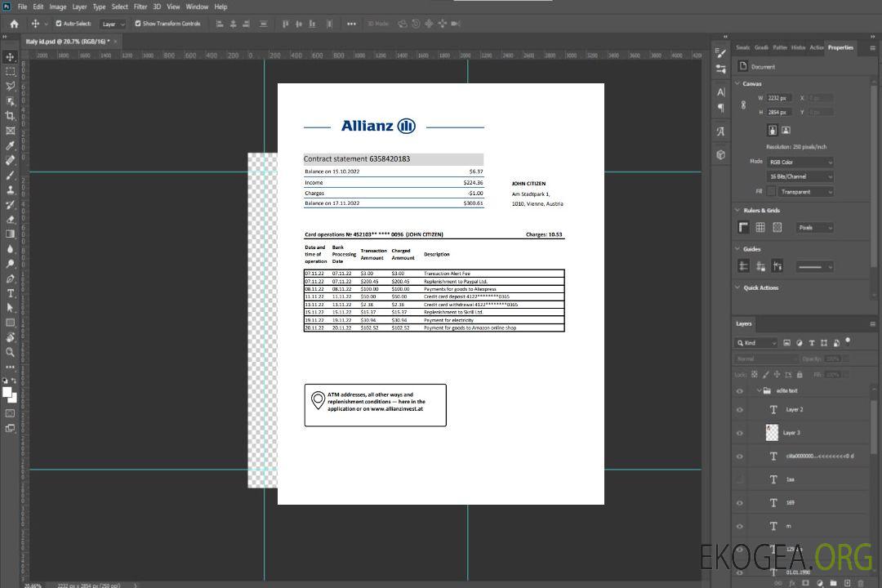The width and height of the screenshot is (882, 588).
Task: Click the link width and height chain icon
Action: (744, 105)
